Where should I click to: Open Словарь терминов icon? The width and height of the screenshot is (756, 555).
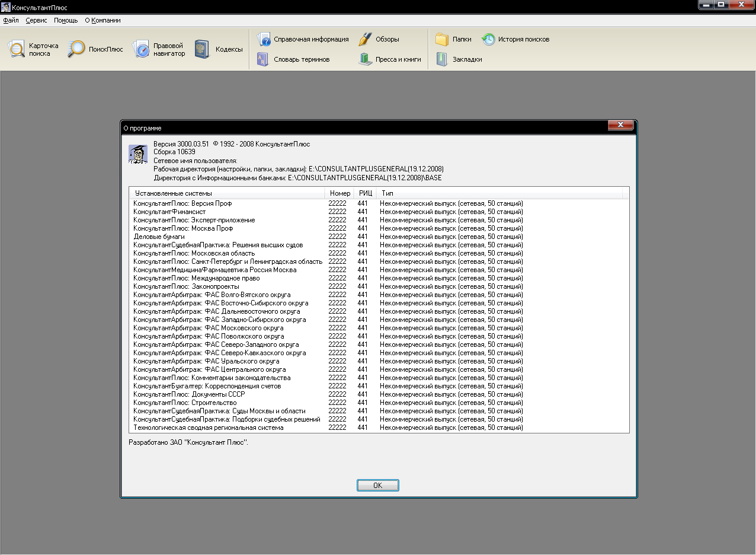tap(264, 59)
